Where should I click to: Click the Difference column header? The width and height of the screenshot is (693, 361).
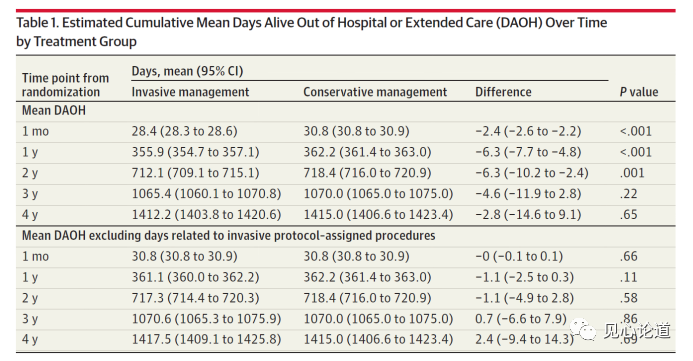503,92
